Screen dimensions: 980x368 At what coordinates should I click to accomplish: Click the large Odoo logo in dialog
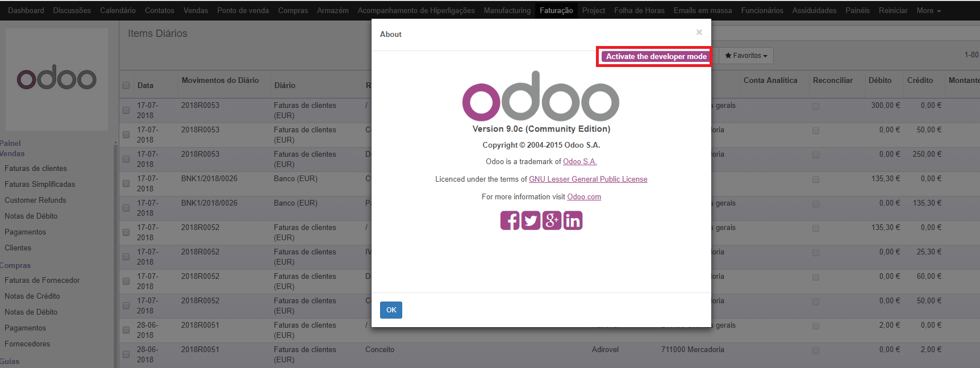pos(540,97)
